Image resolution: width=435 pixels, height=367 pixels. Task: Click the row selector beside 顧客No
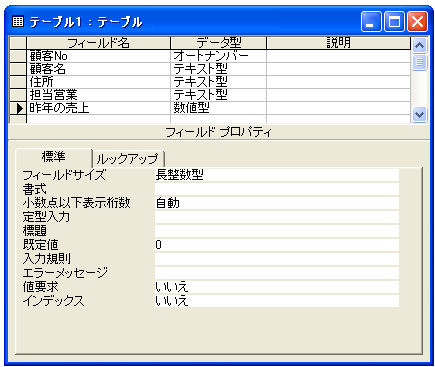pyautogui.click(x=18, y=56)
